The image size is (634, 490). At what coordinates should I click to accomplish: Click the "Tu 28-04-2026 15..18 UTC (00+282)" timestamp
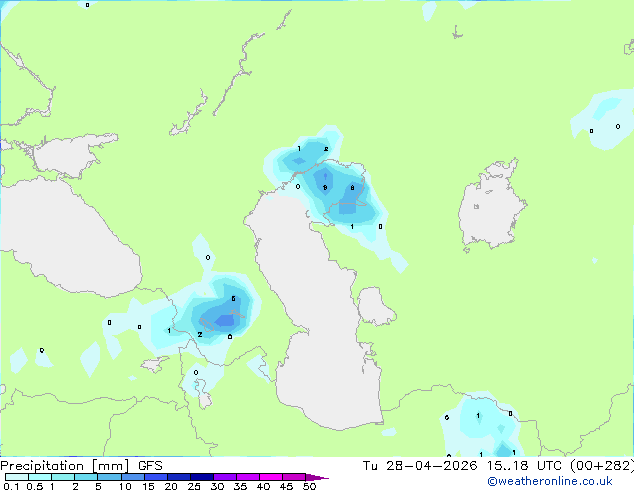pos(498,466)
